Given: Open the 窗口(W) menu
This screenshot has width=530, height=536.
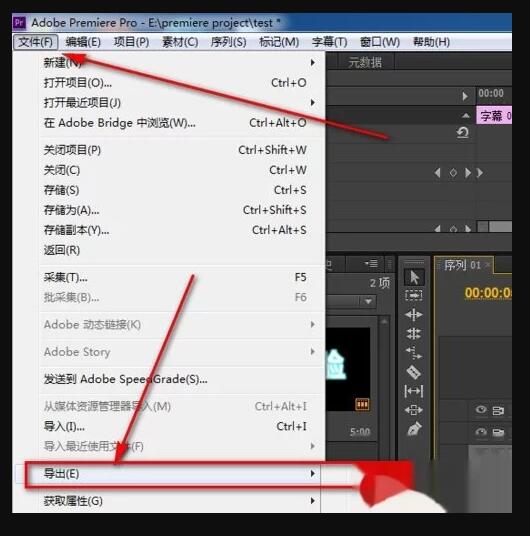Looking at the screenshot, I should [x=380, y=42].
